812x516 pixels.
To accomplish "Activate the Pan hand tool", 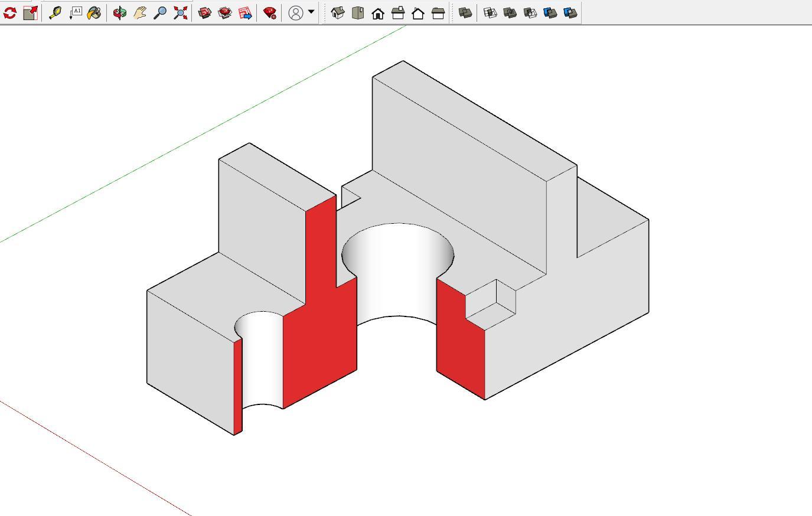I will pos(140,13).
